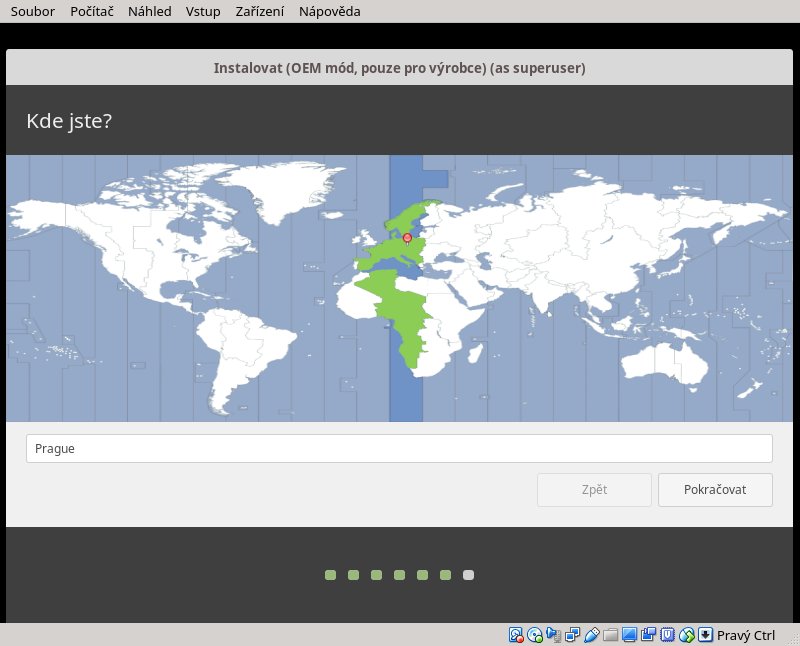The image size is (800, 646).
Task: Click the installer window title text
Action: tap(399, 68)
